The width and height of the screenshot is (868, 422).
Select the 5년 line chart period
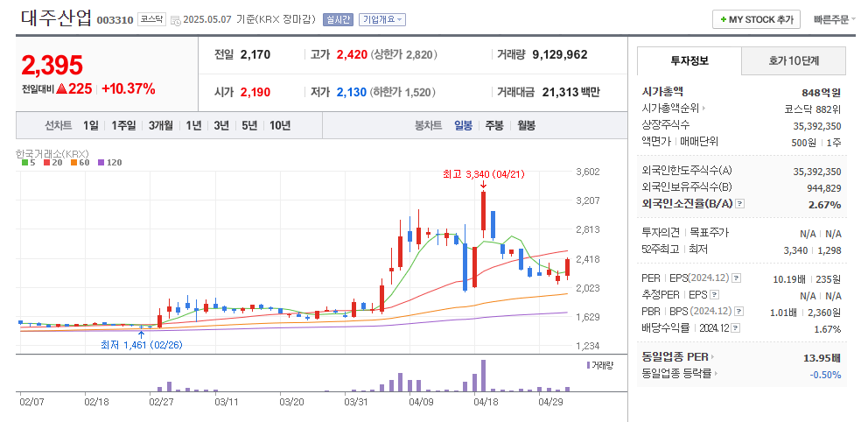249,126
